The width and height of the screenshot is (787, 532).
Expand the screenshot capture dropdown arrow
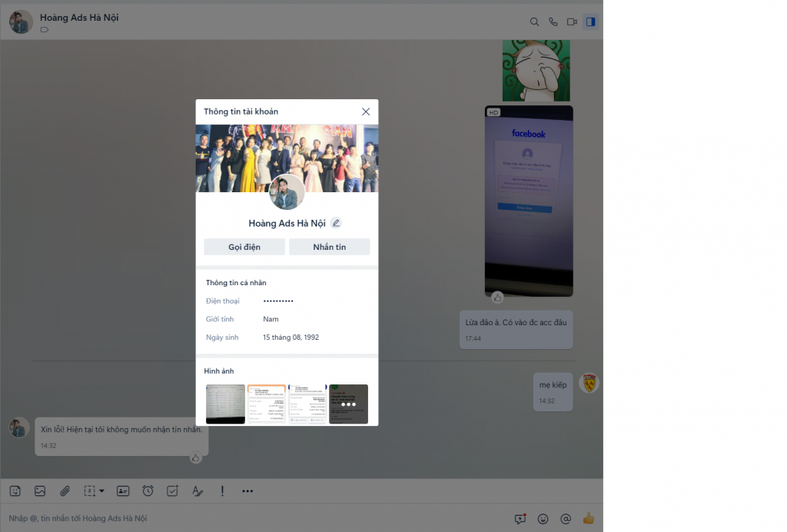click(x=101, y=491)
